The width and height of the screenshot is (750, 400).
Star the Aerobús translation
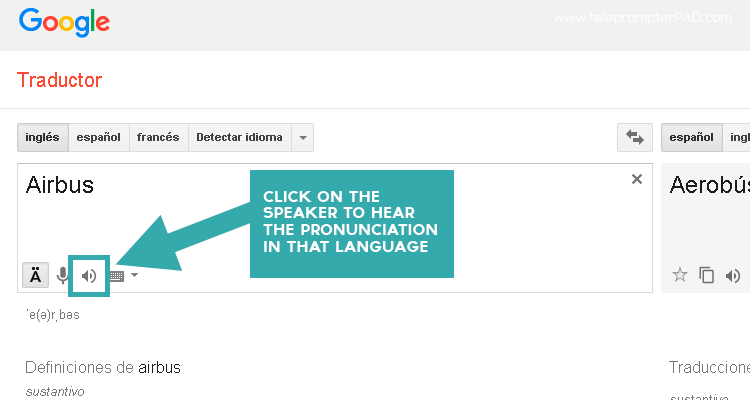(680, 275)
